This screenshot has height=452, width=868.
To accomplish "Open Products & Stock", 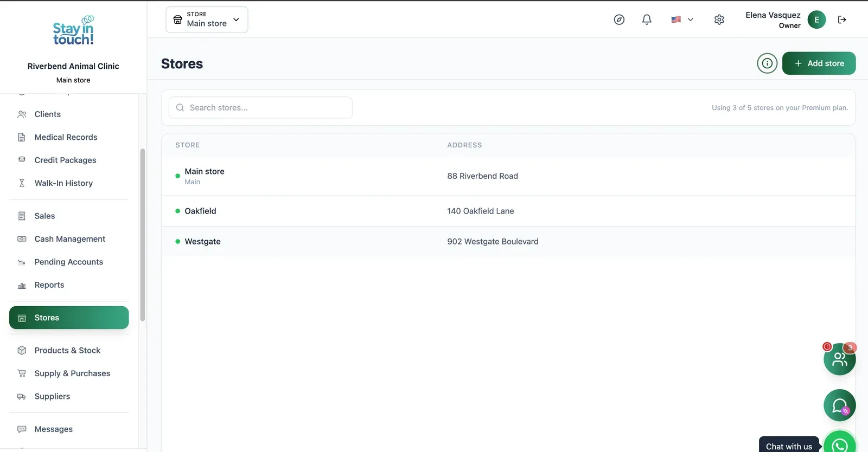I will tap(69, 351).
